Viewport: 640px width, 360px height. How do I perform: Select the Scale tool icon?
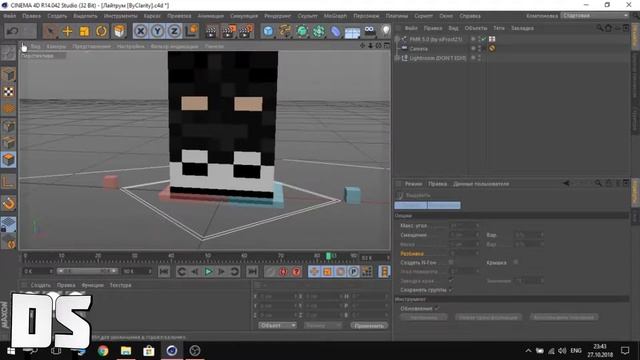[x=84, y=31]
